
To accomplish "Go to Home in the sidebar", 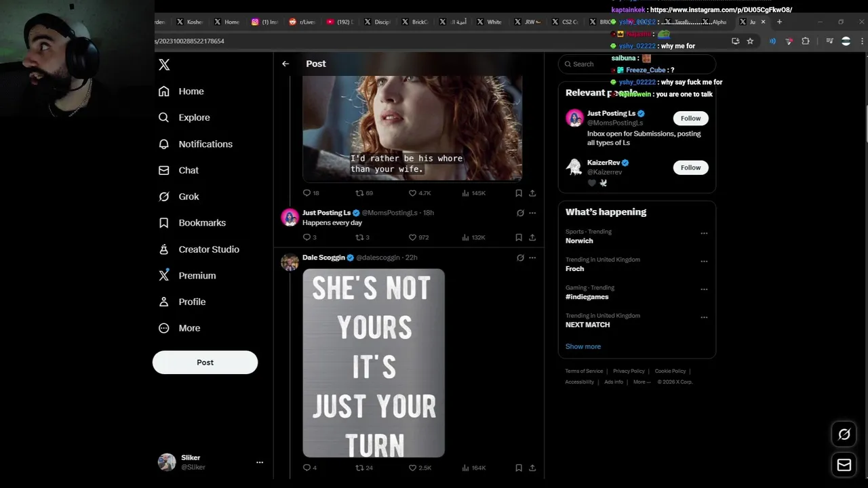I will pyautogui.click(x=181, y=91).
